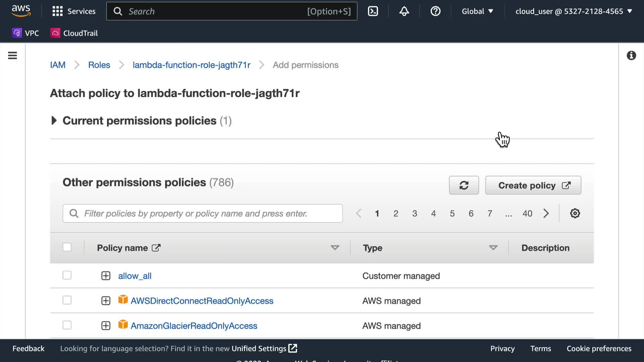The width and height of the screenshot is (644, 362).
Task: Click the Create policy button
Action: [533, 185]
